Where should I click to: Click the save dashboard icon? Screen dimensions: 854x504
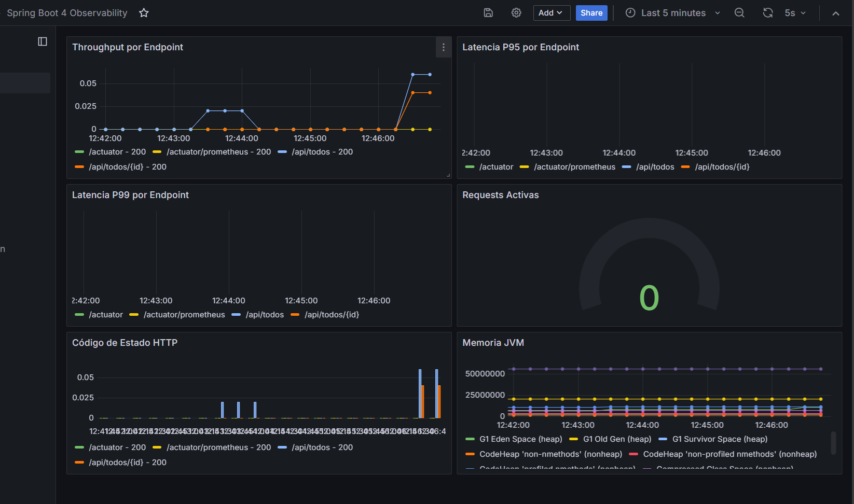coord(488,12)
